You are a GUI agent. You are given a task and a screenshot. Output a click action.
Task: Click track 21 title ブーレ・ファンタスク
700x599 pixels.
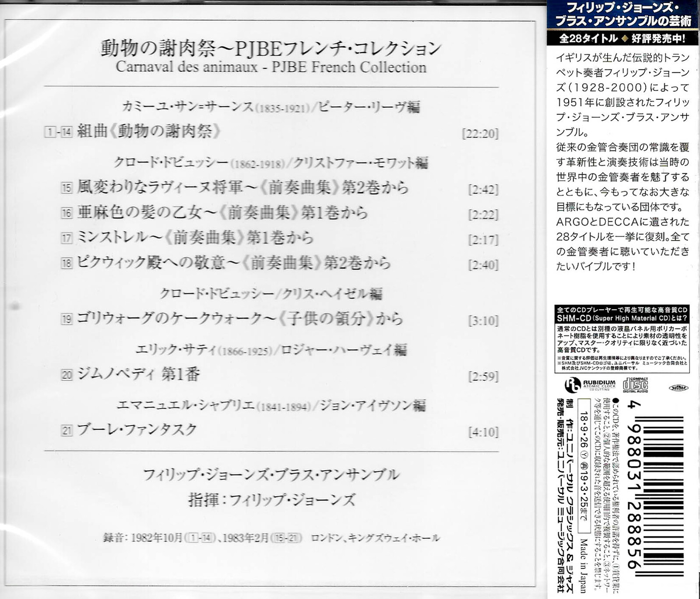pos(137,430)
